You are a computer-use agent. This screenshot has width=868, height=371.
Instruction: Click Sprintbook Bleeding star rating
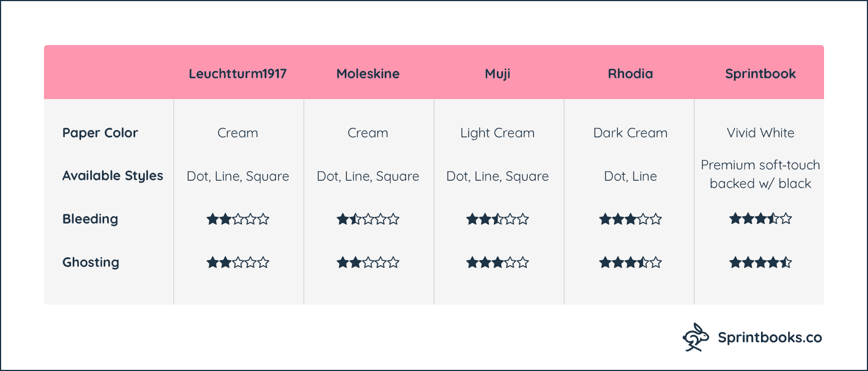[x=760, y=218]
